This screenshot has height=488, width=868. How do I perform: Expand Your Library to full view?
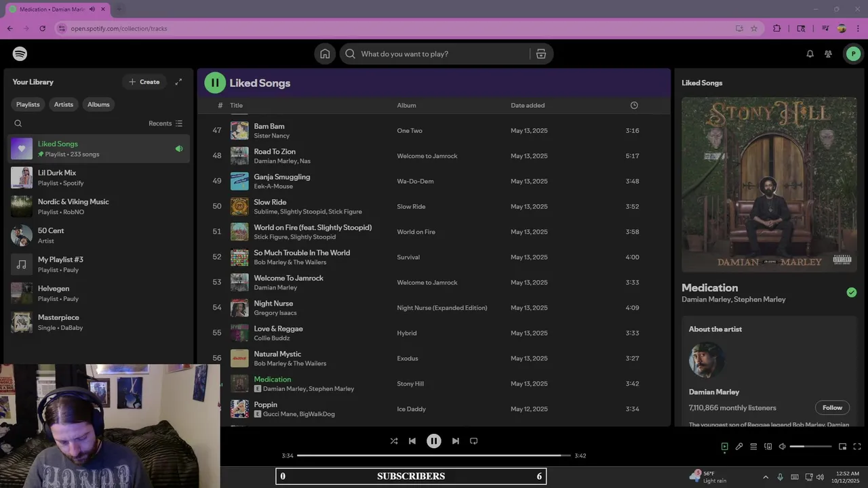pos(178,82)
